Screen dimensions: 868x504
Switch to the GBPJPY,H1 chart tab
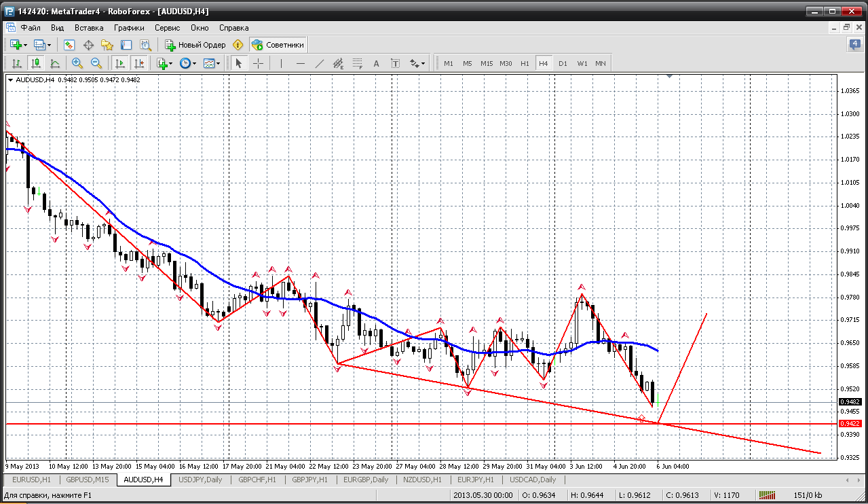click(309, 480)
